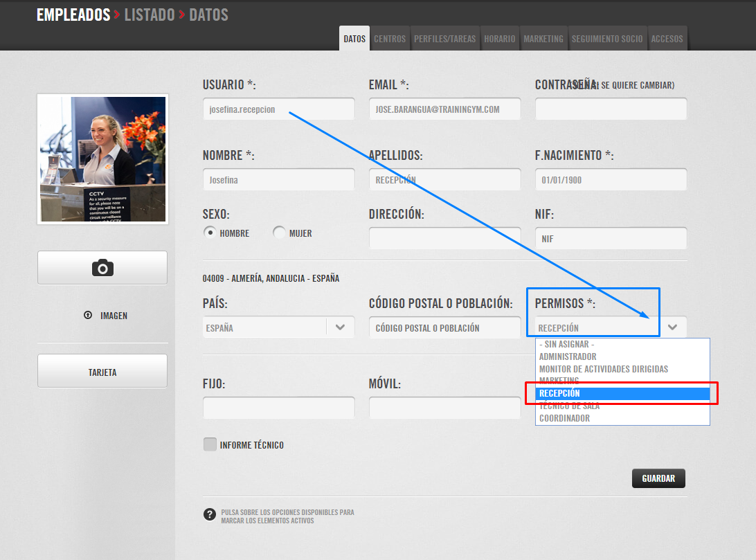This screenshot has width=756, height=560.
Task: Open the HORARIO tab
Action: 500,39
